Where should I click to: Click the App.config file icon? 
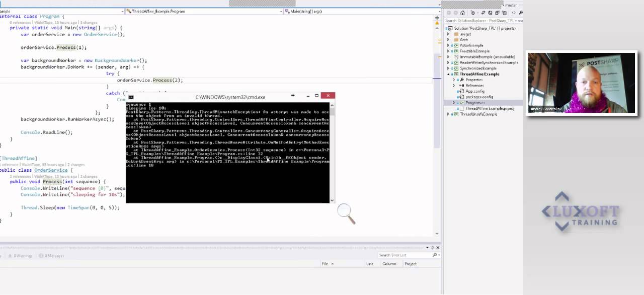[462, 91]
